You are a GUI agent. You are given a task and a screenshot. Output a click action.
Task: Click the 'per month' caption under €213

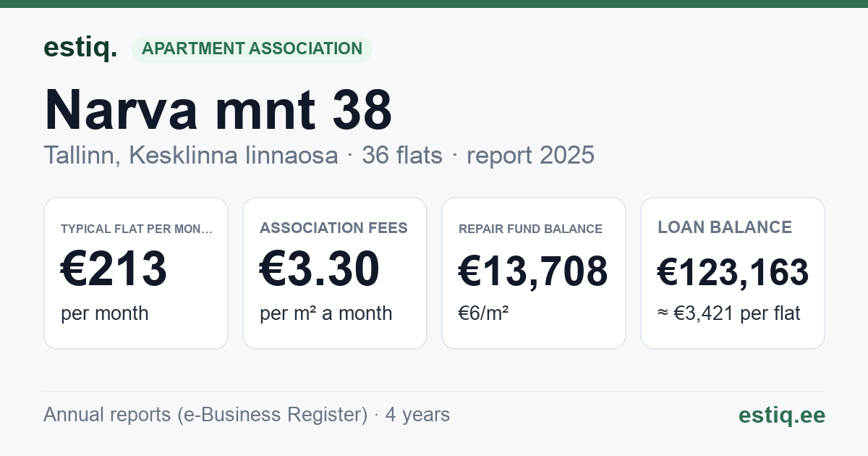(104, 313)
